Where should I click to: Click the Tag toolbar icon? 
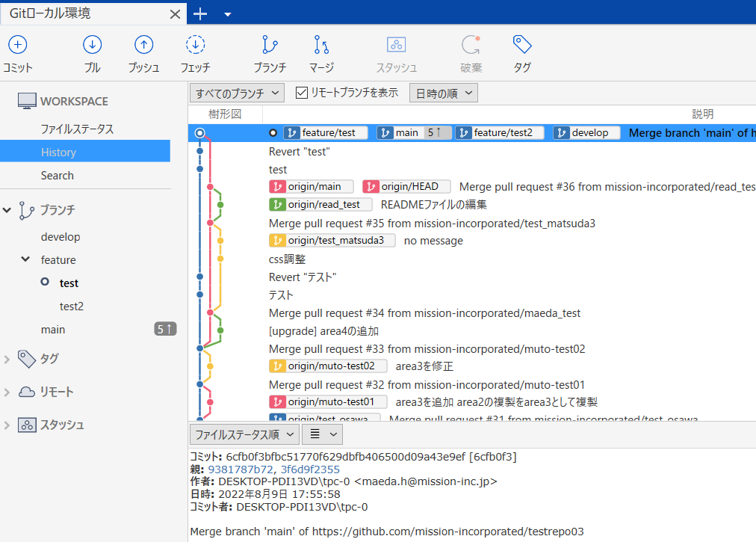pyautogui.click(x=522, y=46)
